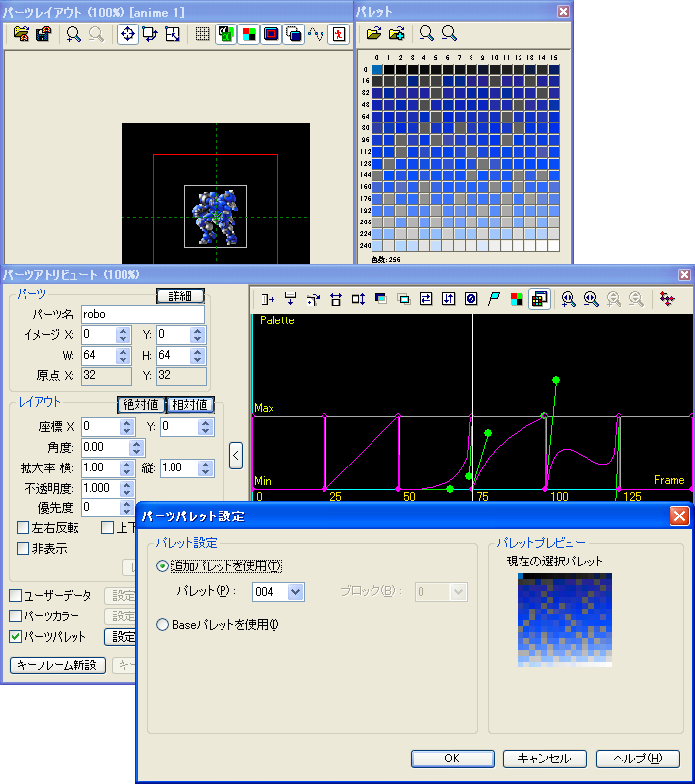Click the RGB color squares icon in the curve toolbar
Image resolution: width=695 pixels, height=784 pixels.
[x=517, y=299]
